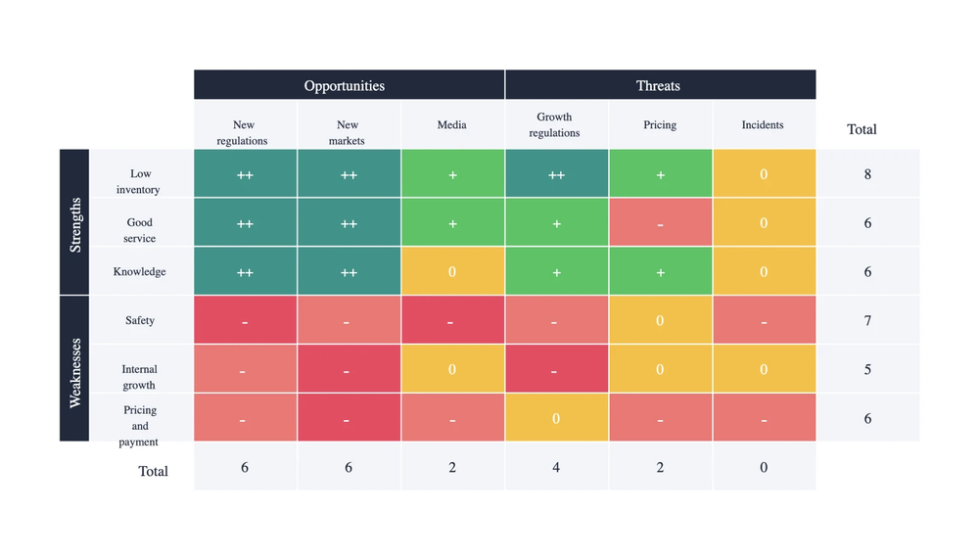
Task: Click the Threats header bar
Action: pos(660,85)
